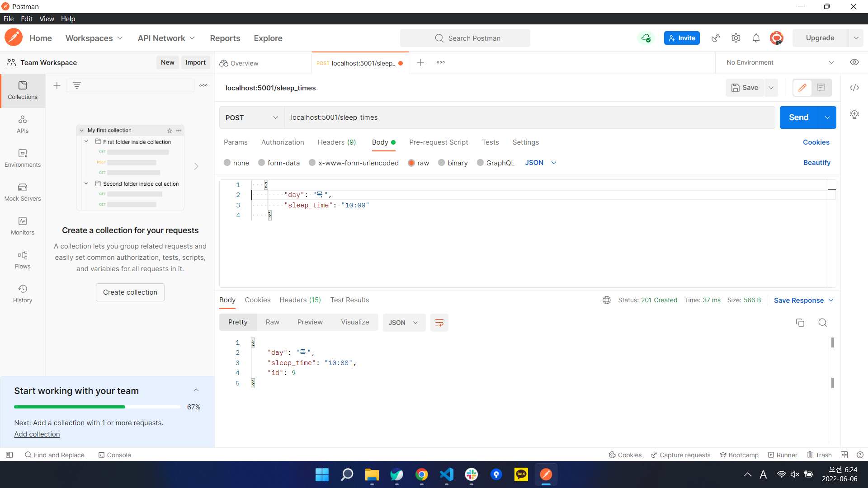Click the Import button
This screenshot has width=868, height=488.
(x=196, y=62)
